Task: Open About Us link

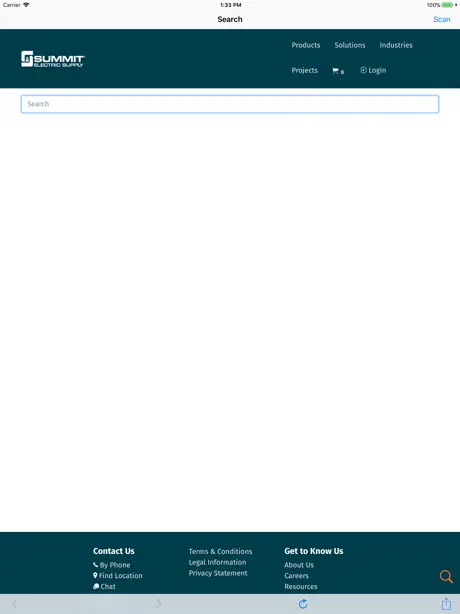Action: pyautogui.click(x=299, y=565)
